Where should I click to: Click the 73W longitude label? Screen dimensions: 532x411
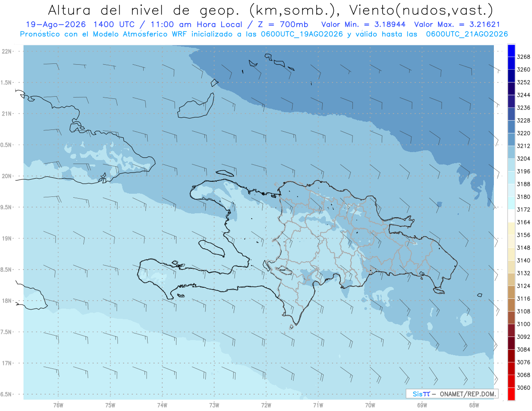(x=214, y=405)
